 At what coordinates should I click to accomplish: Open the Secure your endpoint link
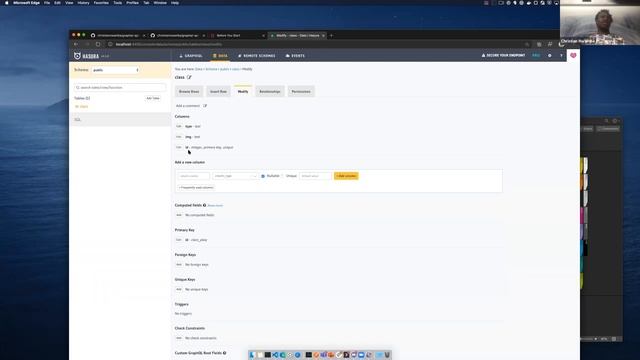(x=503, y=56)
